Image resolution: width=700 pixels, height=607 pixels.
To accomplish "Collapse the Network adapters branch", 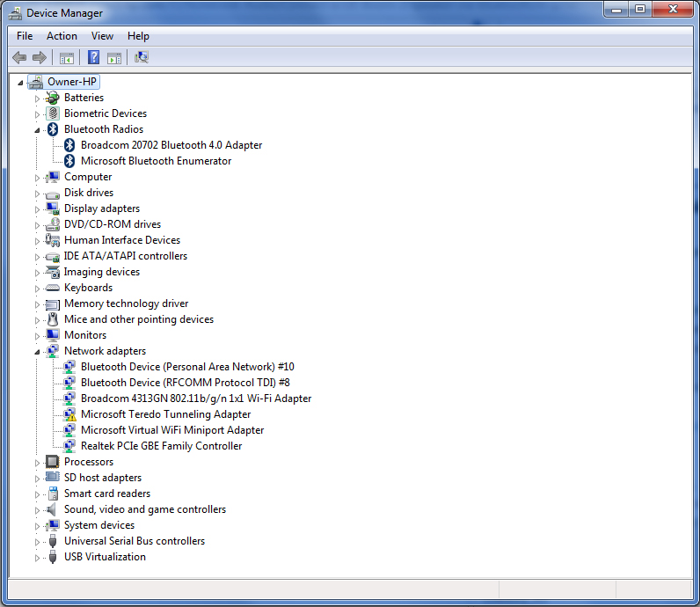I will click(37, 352).
